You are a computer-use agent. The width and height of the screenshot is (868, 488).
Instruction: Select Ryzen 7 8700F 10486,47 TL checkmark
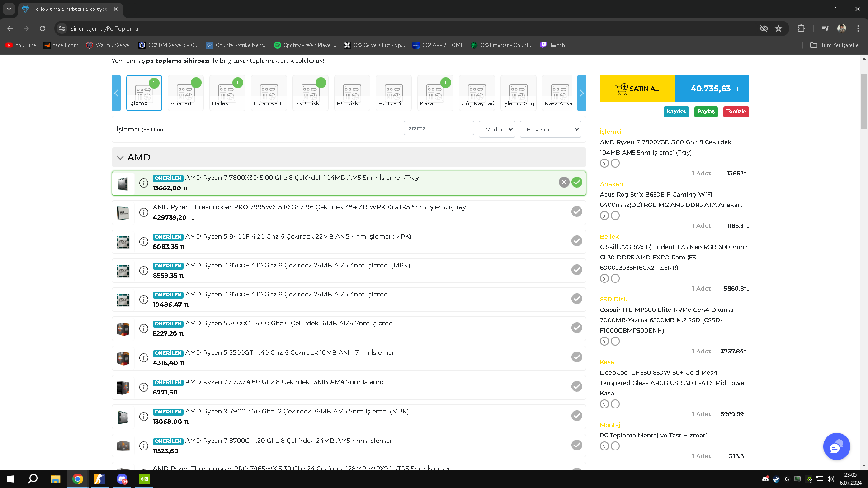[576, 299]
